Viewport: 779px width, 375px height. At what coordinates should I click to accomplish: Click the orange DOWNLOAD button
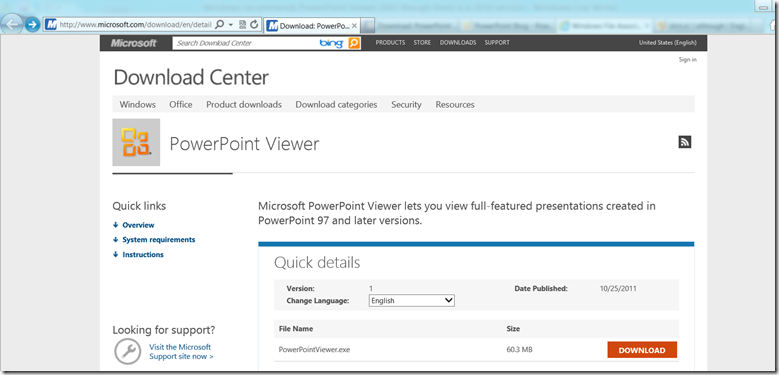coord(642,350)
